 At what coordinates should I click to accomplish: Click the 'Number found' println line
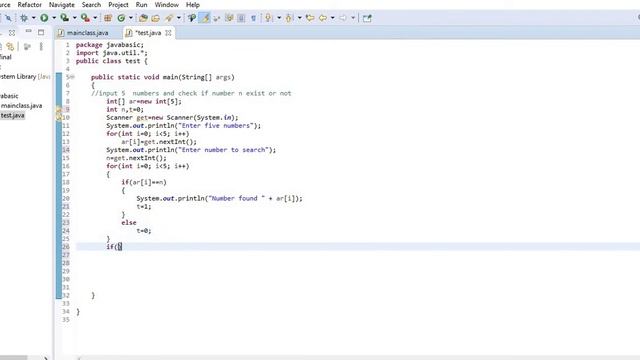[220, 198]
